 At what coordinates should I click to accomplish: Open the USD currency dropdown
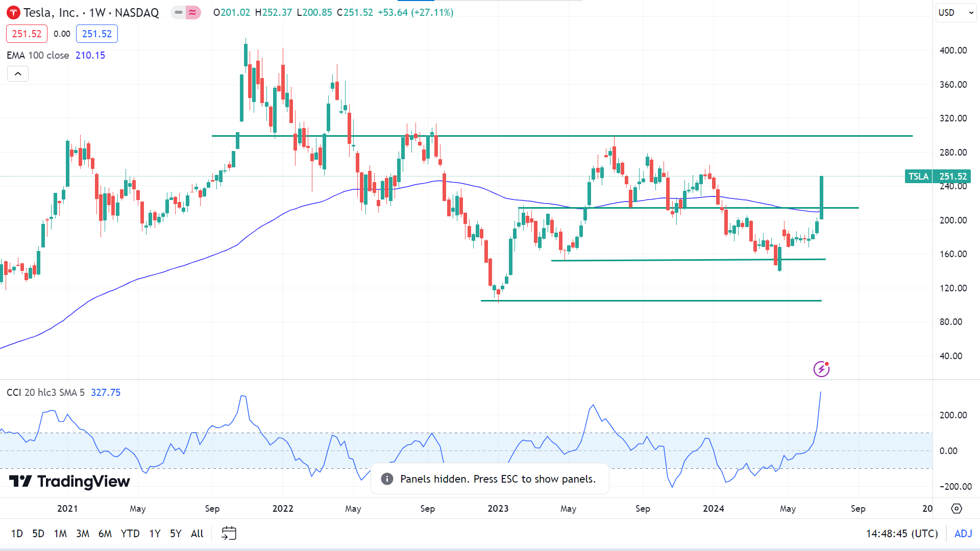[x=956, y=13]
